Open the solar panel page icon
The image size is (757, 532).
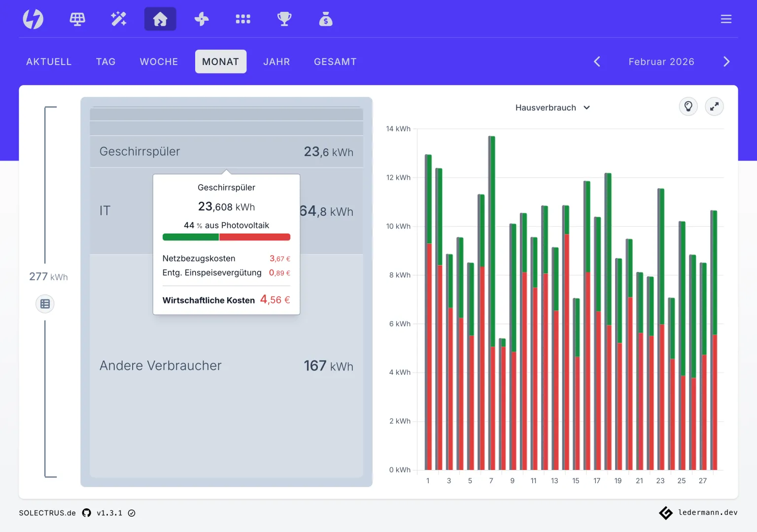click(x=77, y=19)
